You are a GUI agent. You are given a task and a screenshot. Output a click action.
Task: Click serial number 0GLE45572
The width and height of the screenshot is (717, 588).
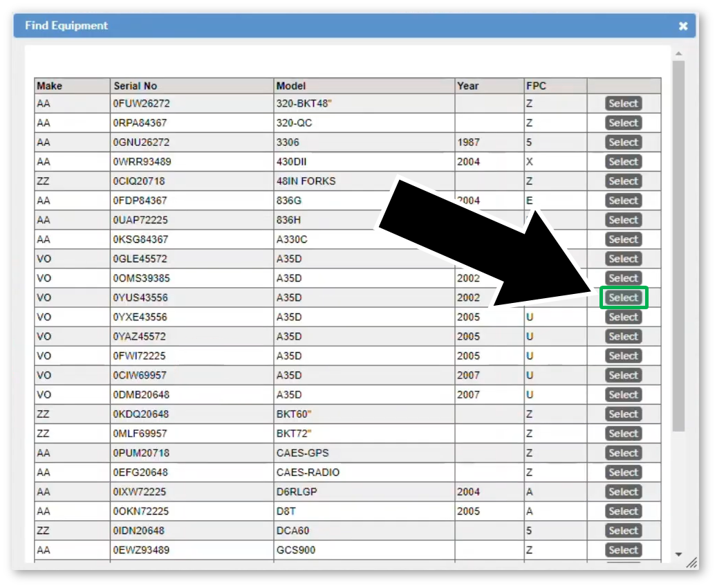pyautogui.click(x=140, y=259)
